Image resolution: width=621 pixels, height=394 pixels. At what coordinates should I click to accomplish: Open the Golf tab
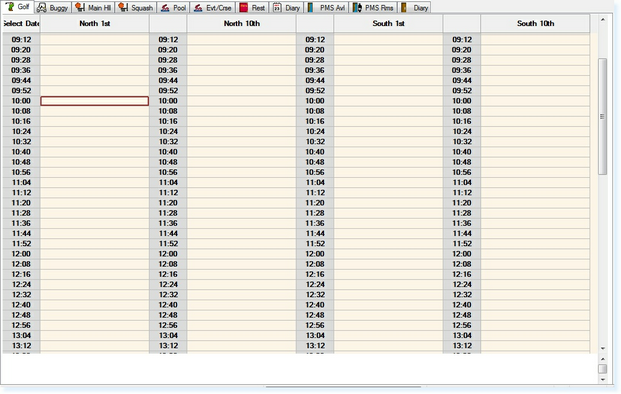17,7
